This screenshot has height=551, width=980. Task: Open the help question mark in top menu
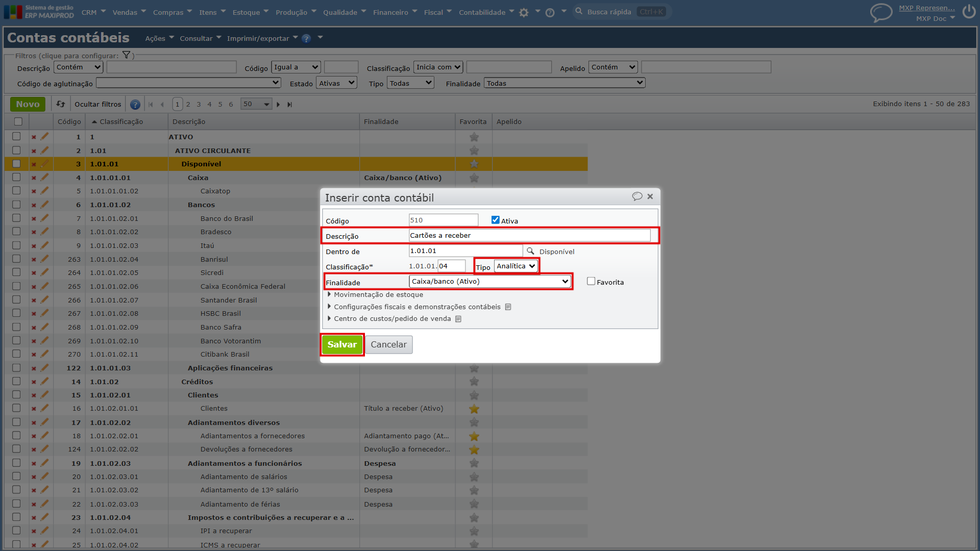550,13
